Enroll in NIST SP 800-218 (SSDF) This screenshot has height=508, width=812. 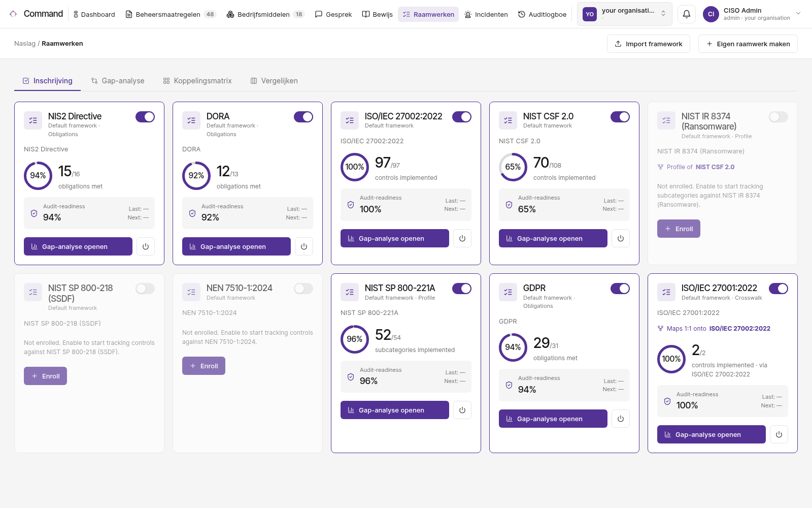point(46,376)
